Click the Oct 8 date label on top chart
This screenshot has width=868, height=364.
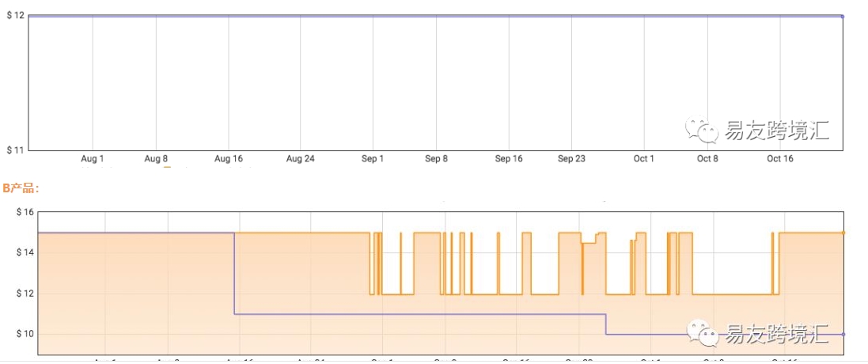coord(707,159)
